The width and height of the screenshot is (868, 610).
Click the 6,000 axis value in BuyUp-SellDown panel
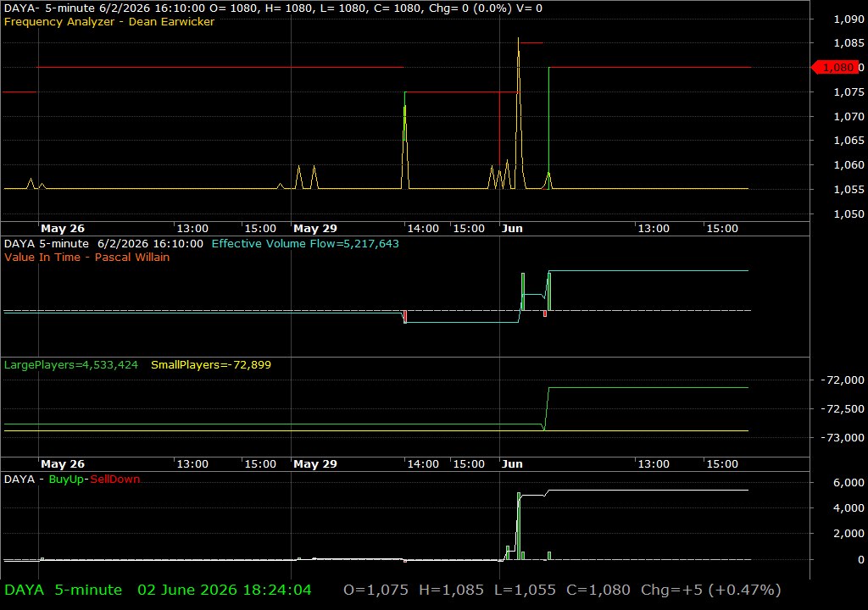(x=849, y=483)
